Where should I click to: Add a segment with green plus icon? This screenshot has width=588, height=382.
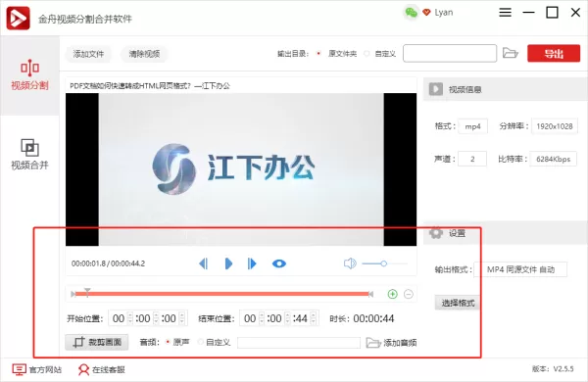coord(393,294)
